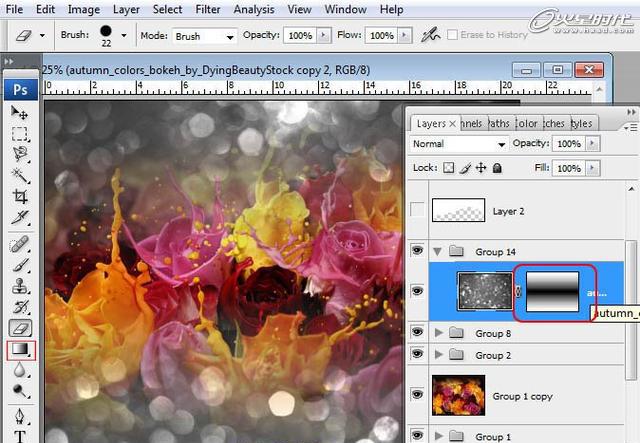
Task: Enable Erase to History checkbox
Action: [452, 35]
